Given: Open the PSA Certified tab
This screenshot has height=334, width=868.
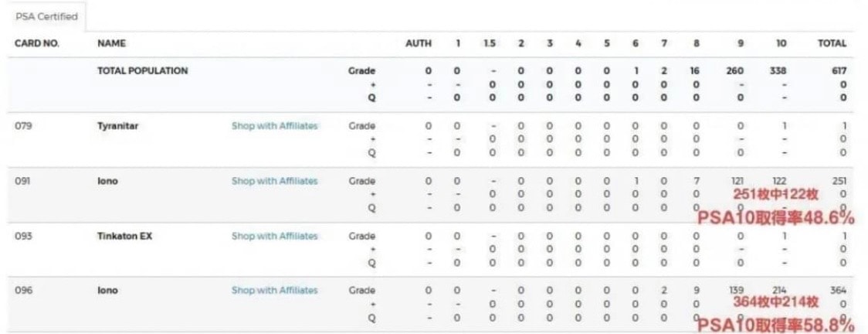Looking at the screenshot, I should click(x=46, y=16).
